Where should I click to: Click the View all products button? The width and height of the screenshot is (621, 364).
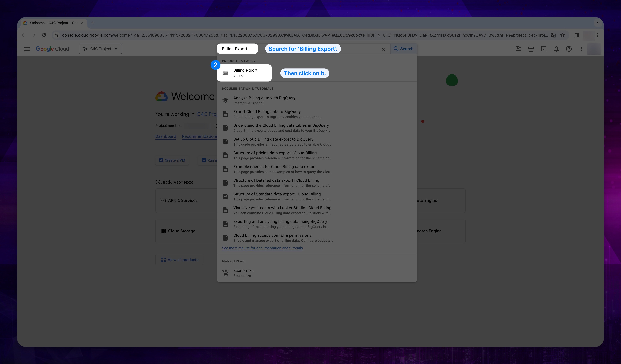tap(179, 260)
